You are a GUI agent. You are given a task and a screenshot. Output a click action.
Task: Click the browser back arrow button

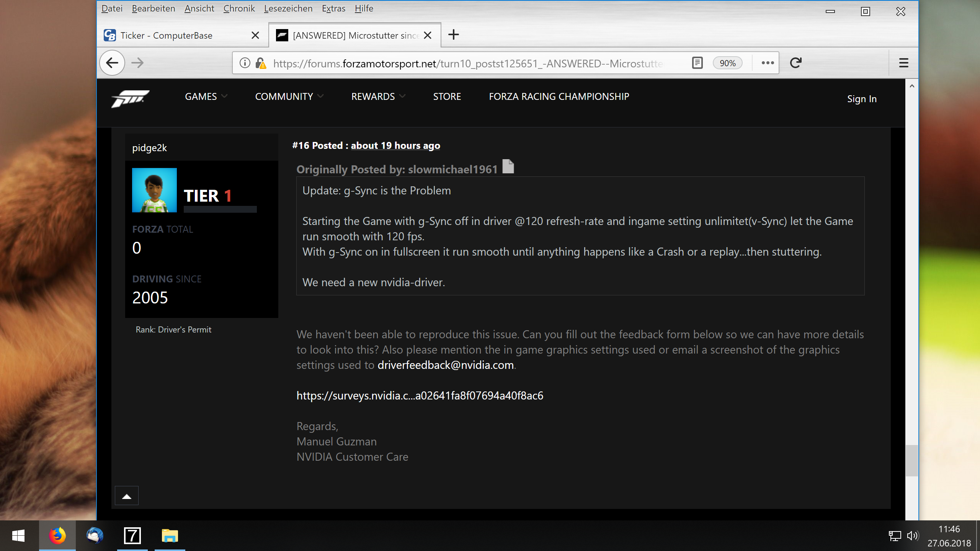point(112,63)
